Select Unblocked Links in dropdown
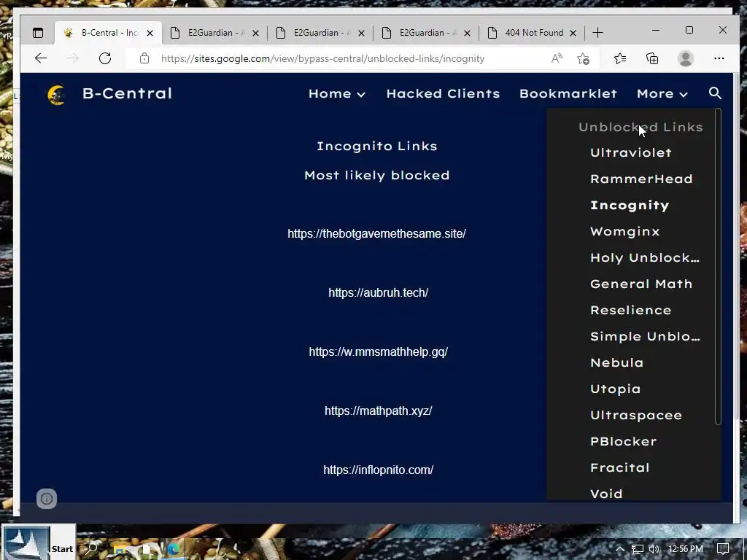Viewport: 747px width, 560px height. (640, 127)
